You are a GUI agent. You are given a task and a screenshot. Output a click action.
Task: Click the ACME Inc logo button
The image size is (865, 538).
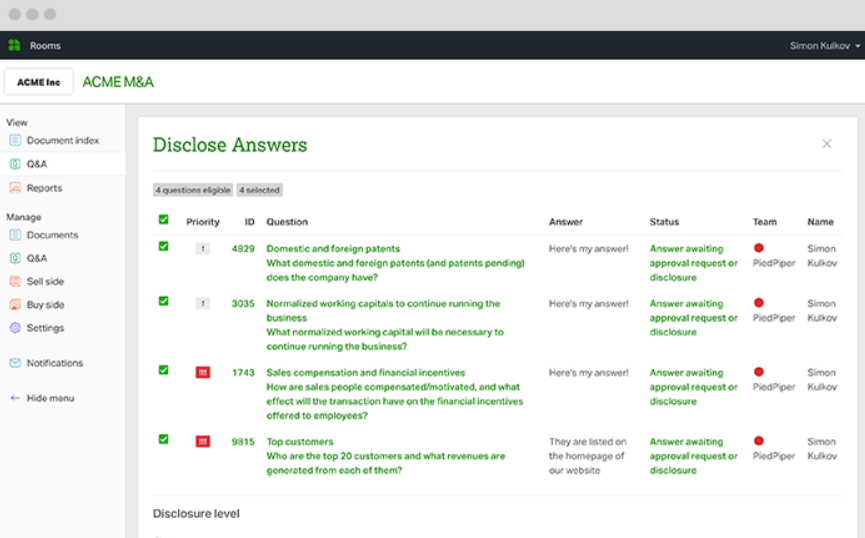(39, 82)
